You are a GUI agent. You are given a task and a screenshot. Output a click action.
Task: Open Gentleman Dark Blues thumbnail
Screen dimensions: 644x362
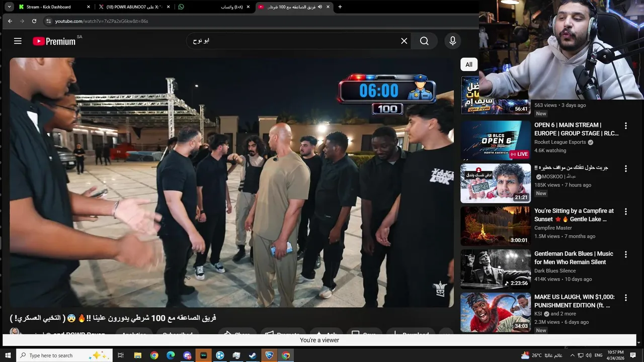tap(496, 269)
